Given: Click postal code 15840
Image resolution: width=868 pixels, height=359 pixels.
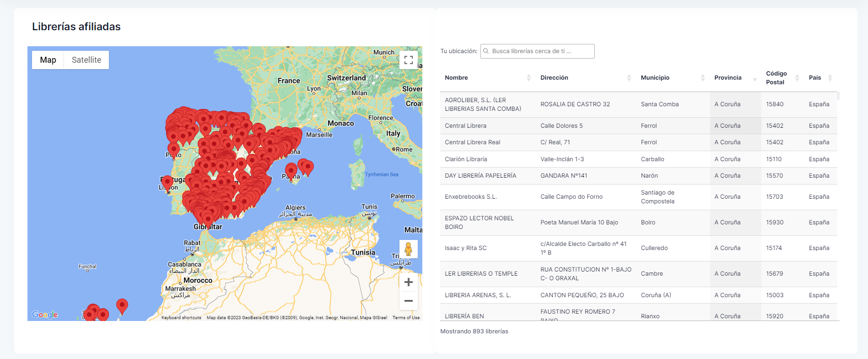Looking at the screenshot, I should [775, 104].
